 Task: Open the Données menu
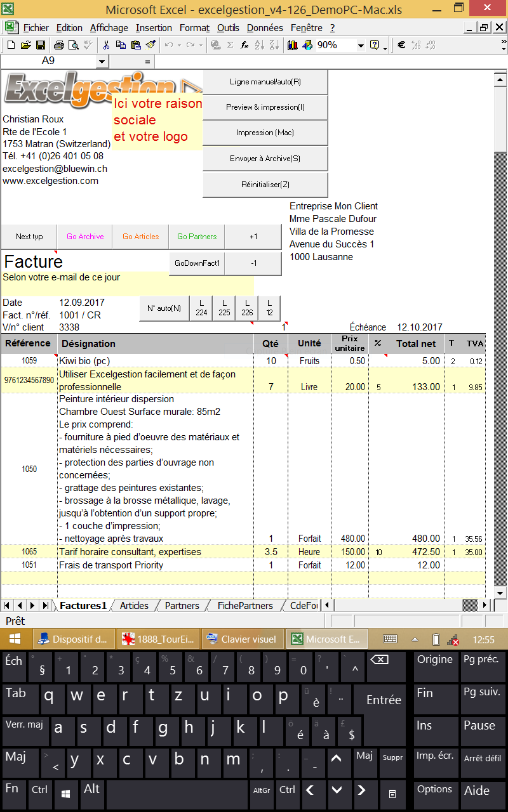coord(265,28)
